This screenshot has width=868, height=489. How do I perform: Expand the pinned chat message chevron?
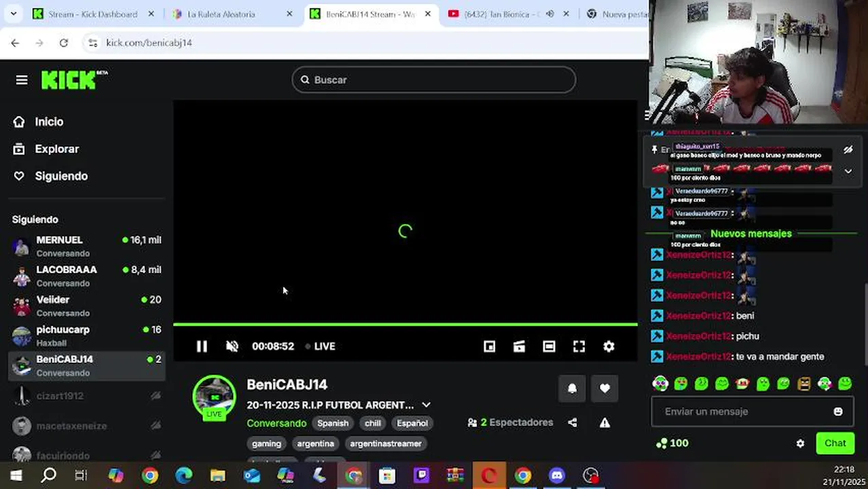tap(848, 171)
